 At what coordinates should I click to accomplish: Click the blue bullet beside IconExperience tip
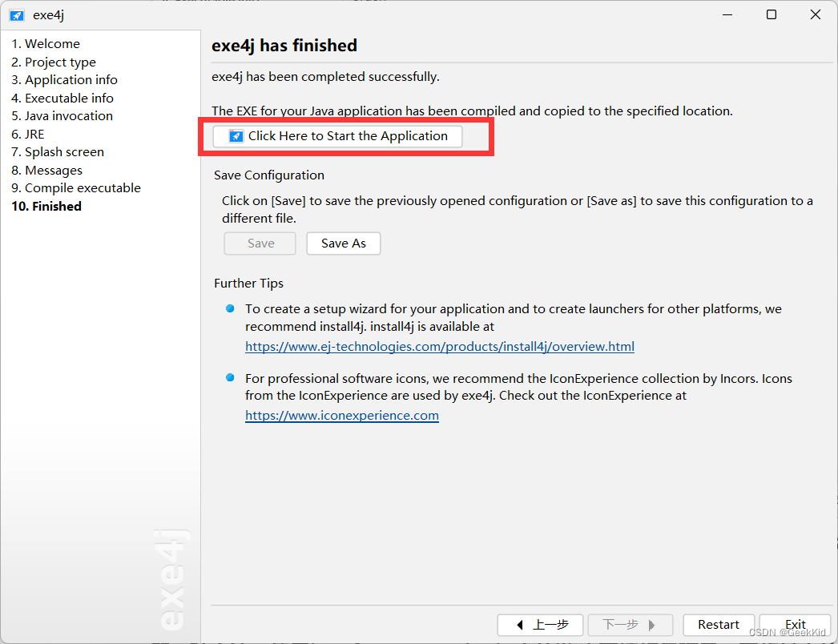pos(230,377)
